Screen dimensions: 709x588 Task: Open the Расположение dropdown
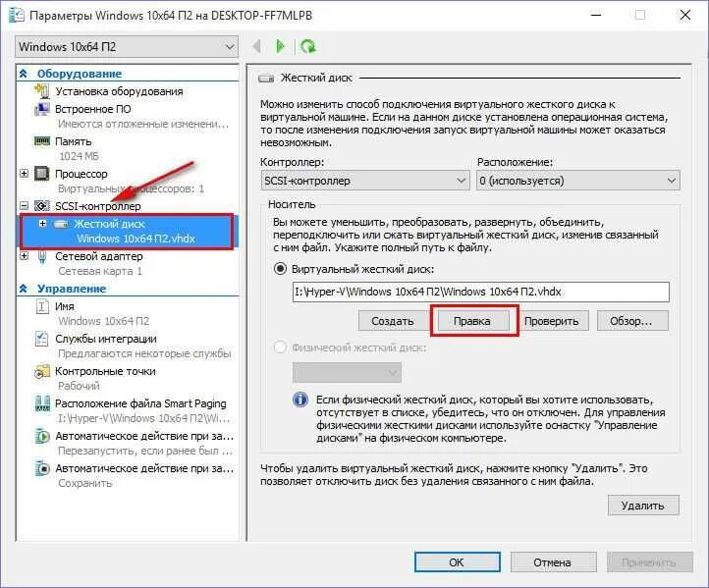point(577,181)
